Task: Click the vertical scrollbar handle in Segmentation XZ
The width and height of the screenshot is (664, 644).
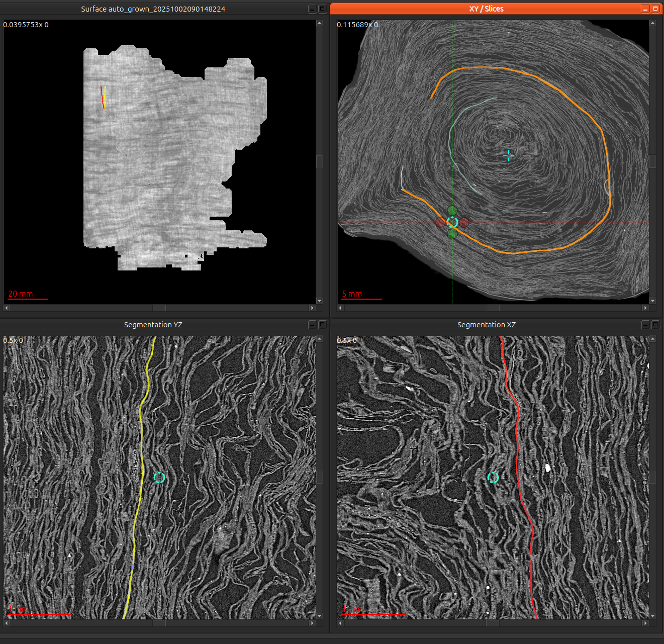Action: pyautogui.click(x=652, y=477)
